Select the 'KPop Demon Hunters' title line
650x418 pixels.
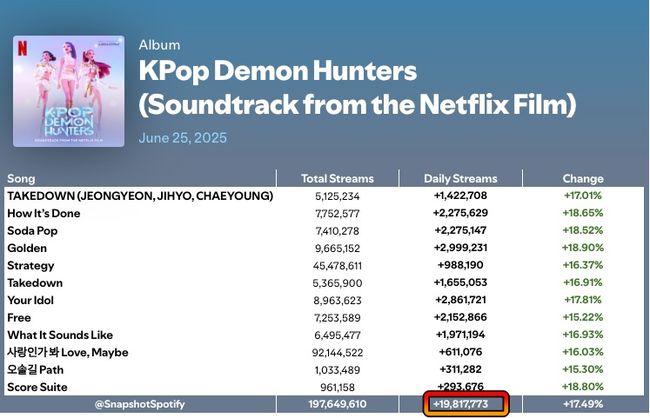pyautogui.click(x=277, y=71)
